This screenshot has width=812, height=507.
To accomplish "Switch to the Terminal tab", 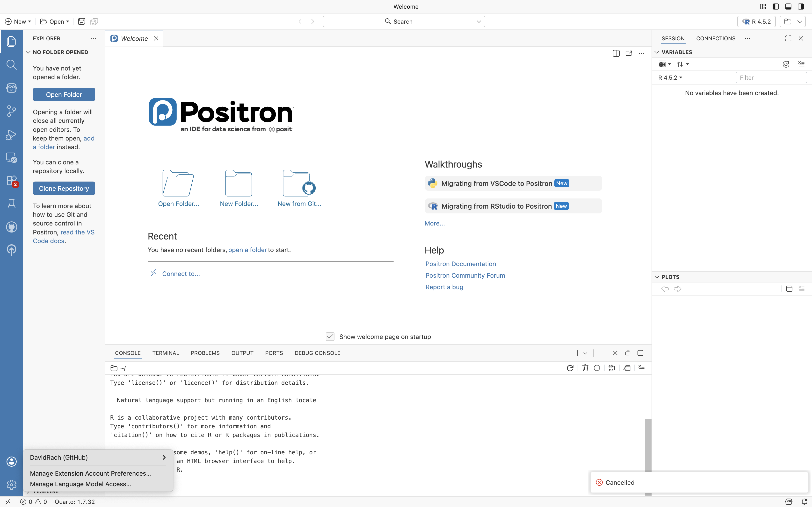I will coord(165,353).
